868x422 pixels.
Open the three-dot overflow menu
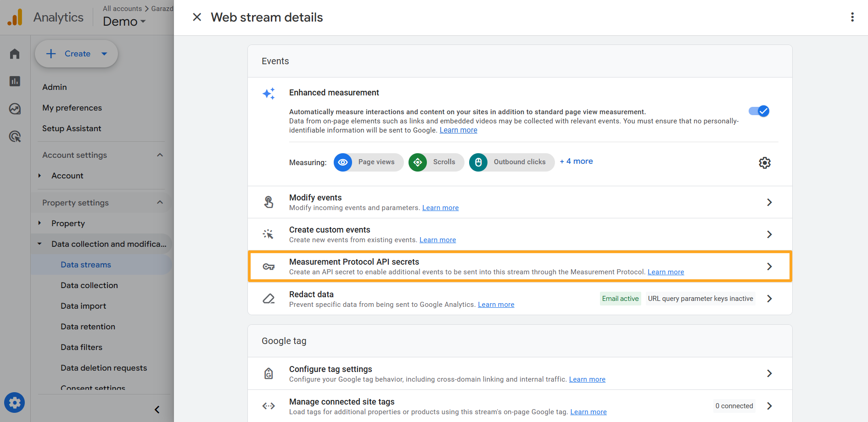[x=852, y=17]
